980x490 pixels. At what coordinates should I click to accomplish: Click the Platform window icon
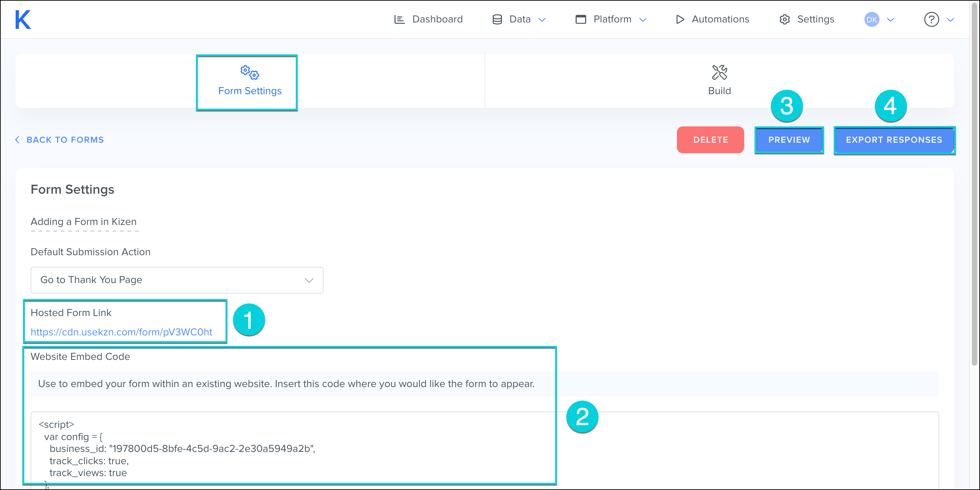pyautogui.click(x=580, y=19)
